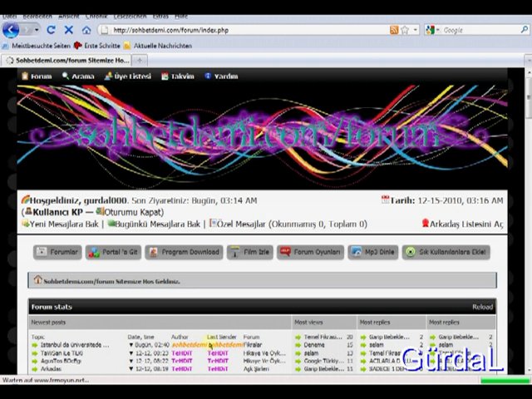
Task: Open the address bar history dropdown arrow
Action: [416, 30]
